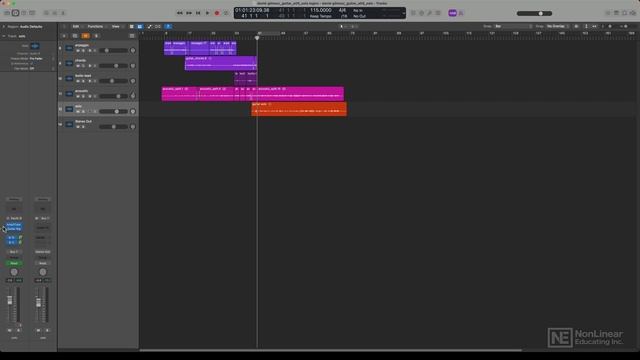Show Global Tracks button in track header

point(131,36)
